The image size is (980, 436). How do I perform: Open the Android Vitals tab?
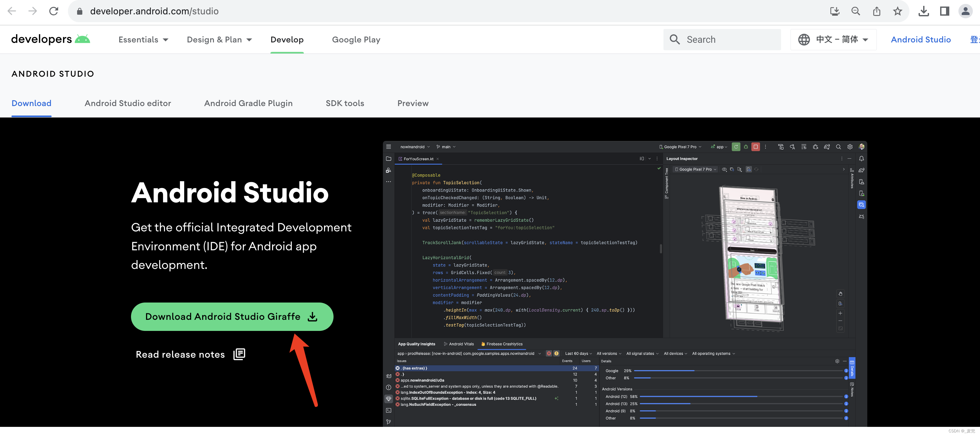point(462,344)
